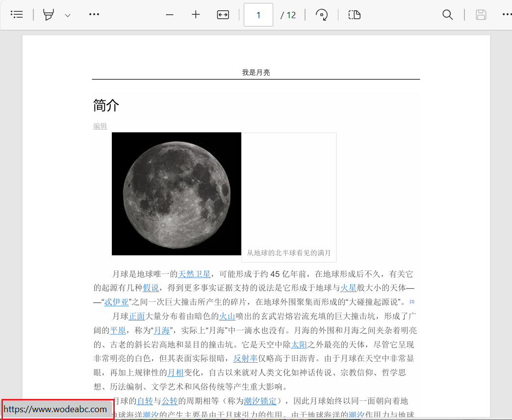
Task: Toggle fit to page width
Action: tap(223, 15)
